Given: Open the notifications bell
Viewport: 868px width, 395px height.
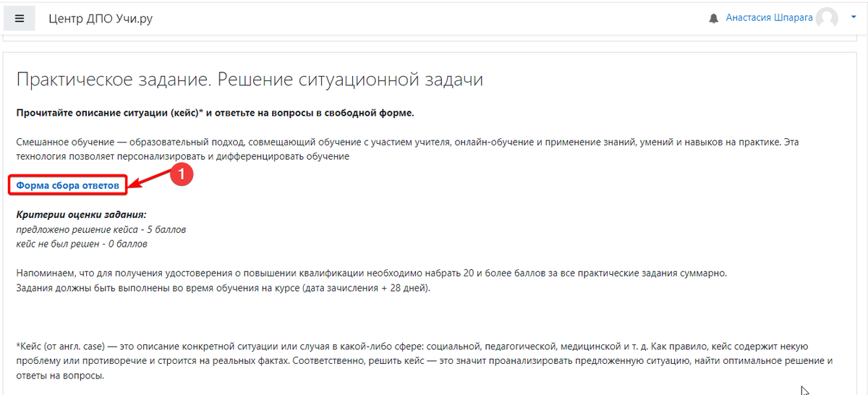Looking at the screenshot, I should coord(714,18).
